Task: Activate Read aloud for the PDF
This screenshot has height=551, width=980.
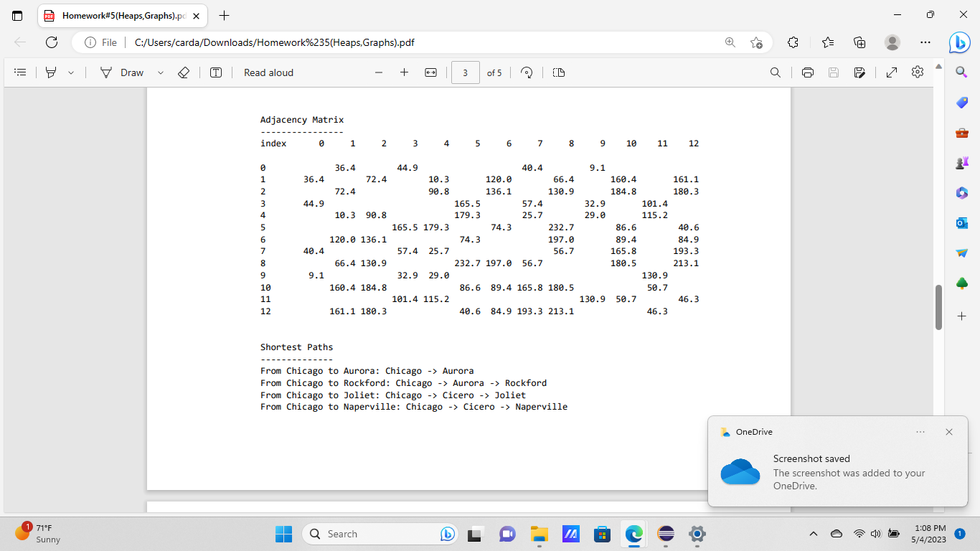Action: 268,72
